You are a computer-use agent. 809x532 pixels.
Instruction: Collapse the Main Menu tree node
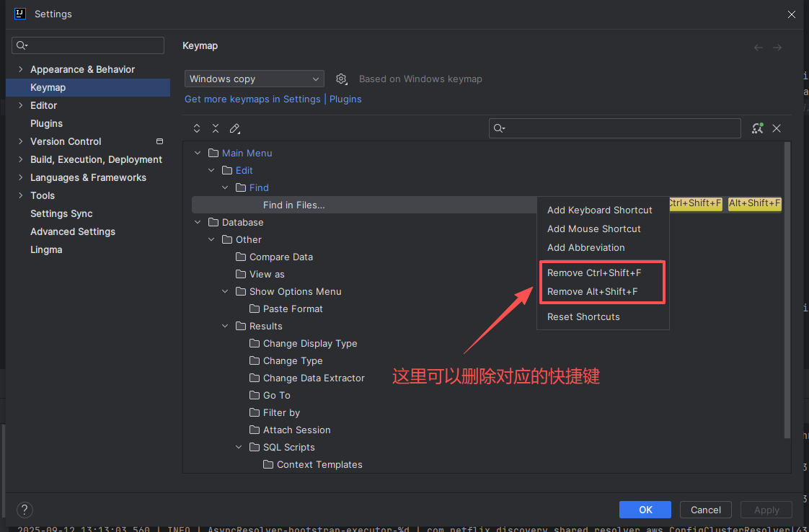(198, 154)
